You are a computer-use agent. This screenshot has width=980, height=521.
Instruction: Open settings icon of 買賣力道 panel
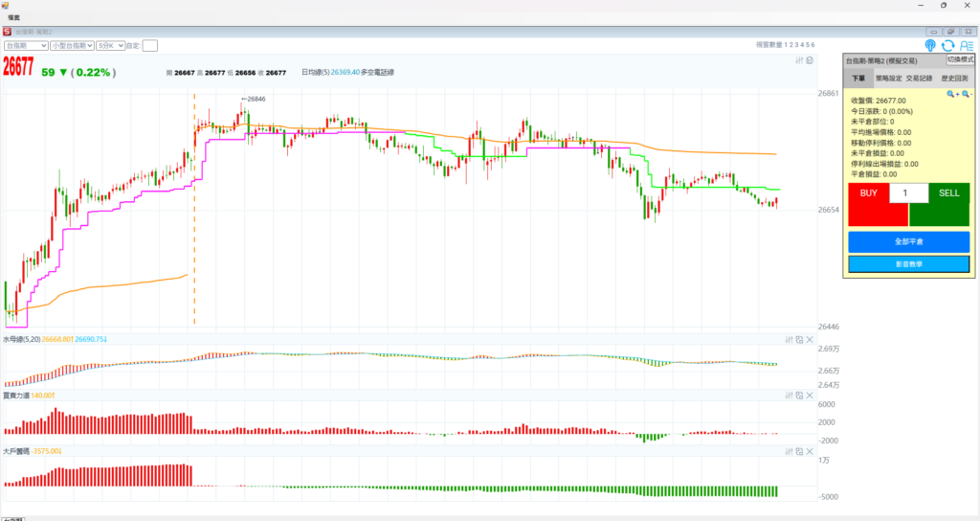click(789, 395)
